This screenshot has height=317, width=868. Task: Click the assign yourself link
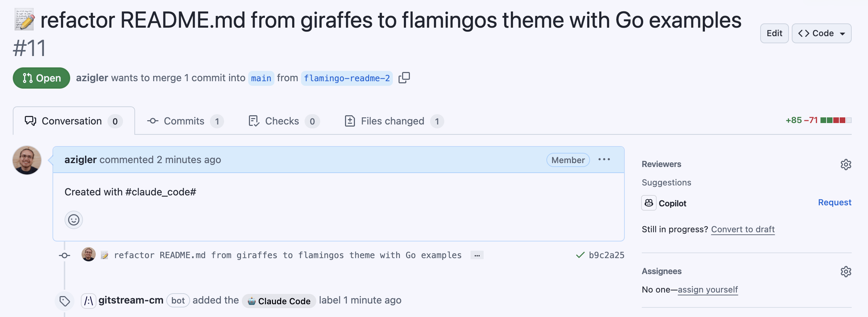pos(707,290)
